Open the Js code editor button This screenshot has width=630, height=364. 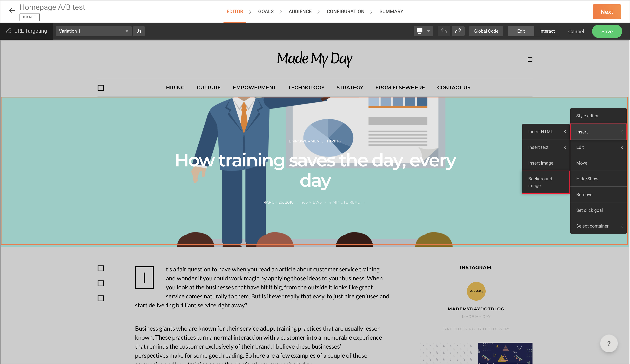point(139,31)
